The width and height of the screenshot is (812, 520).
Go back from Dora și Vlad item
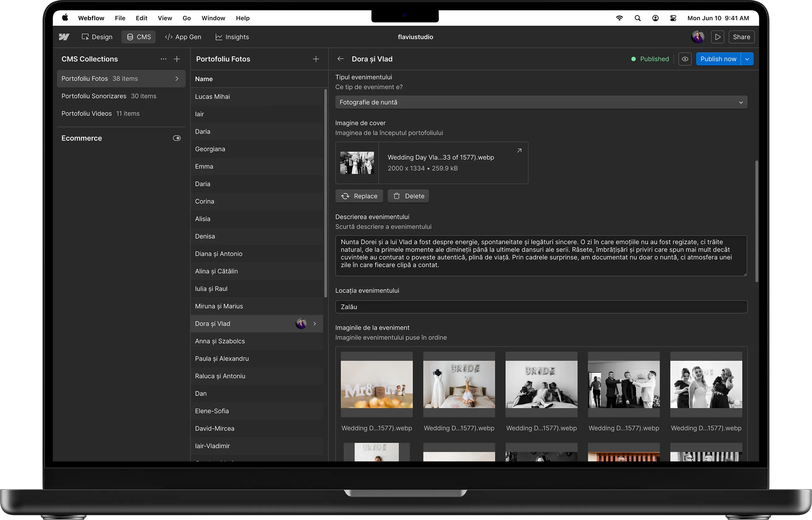click(x=340, y=59)
